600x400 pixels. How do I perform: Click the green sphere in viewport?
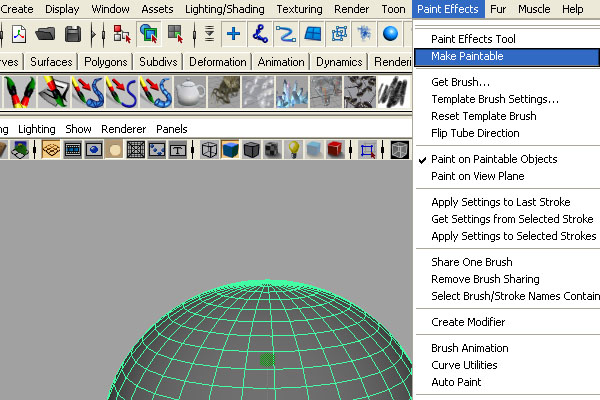(x=261, y=340)
